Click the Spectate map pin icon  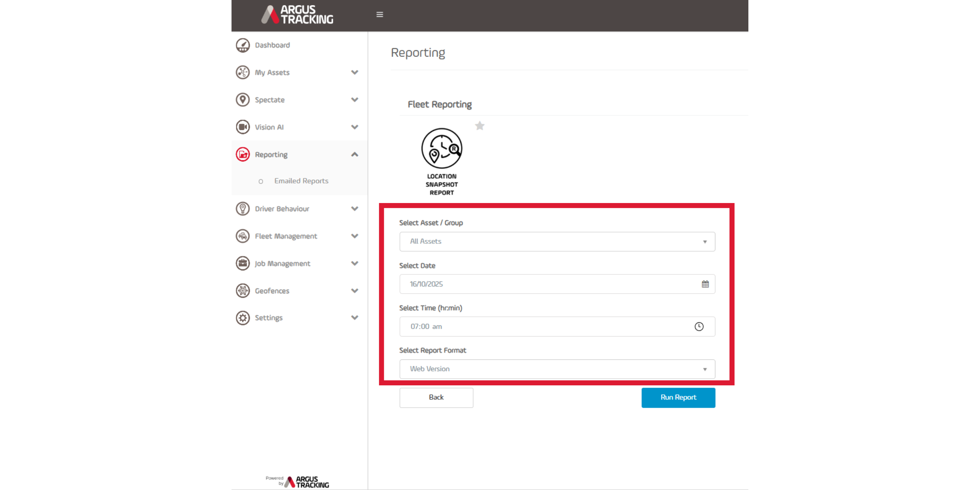coord(243,100)
